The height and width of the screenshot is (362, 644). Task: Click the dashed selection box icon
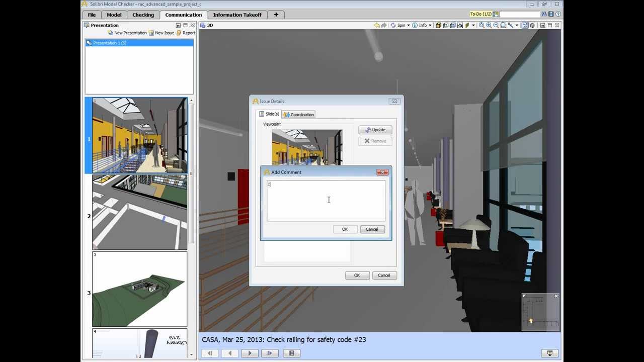(x=460, y=25)
